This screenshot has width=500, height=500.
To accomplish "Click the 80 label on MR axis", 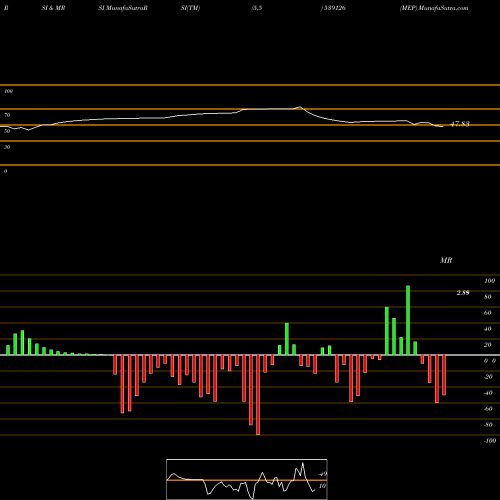I will (488, 297).
